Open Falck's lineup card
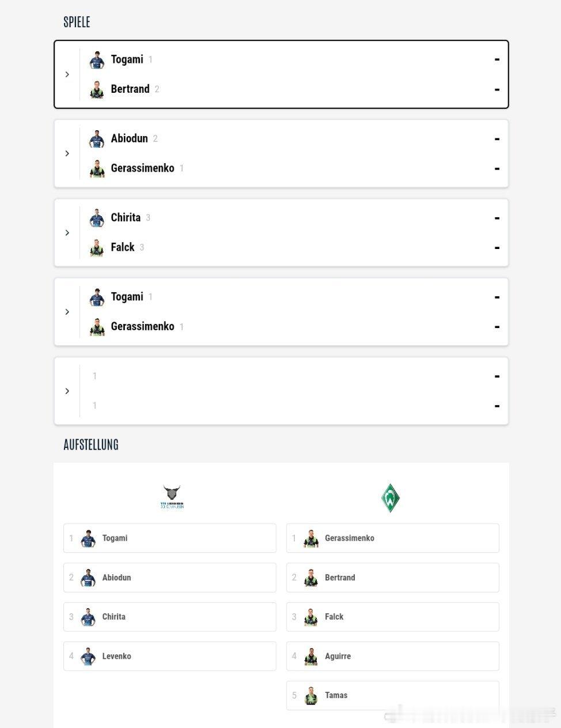 [393, 617]
